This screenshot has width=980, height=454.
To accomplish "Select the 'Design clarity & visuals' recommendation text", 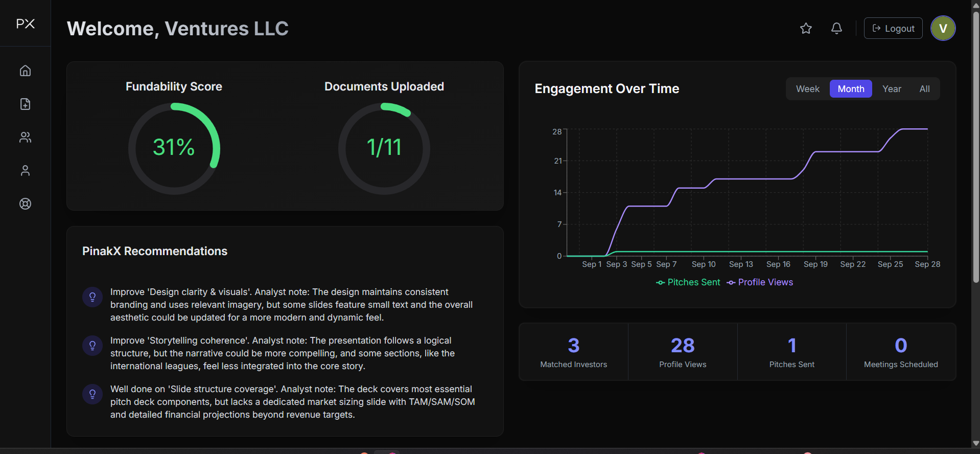I will point(292,305).
